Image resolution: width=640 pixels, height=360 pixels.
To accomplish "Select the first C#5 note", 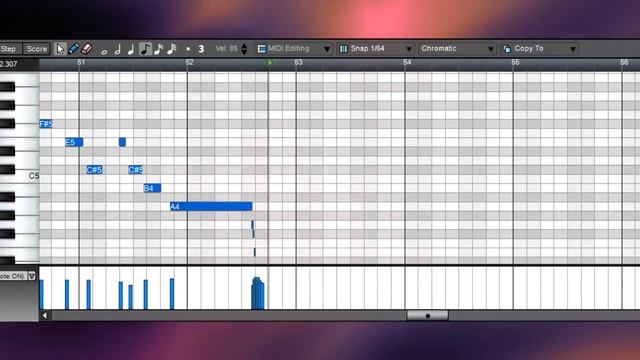I will point(94,170).
